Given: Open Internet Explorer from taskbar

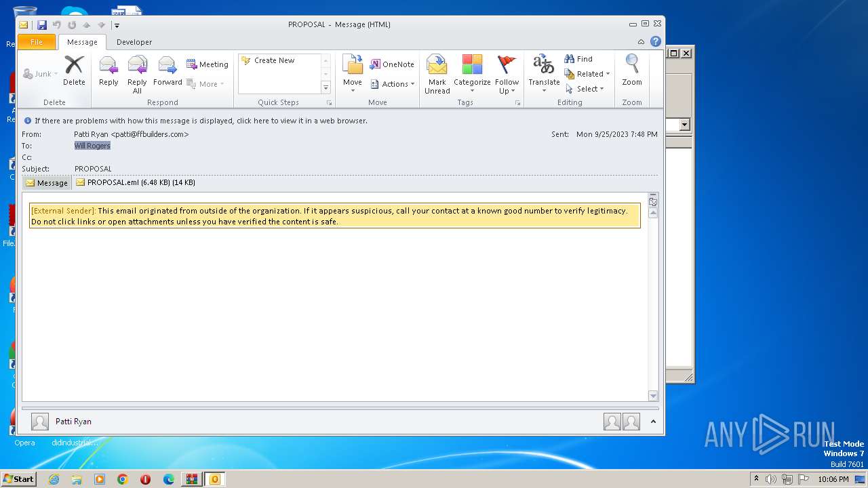Looking at the screenshot, I should point(54,479).
